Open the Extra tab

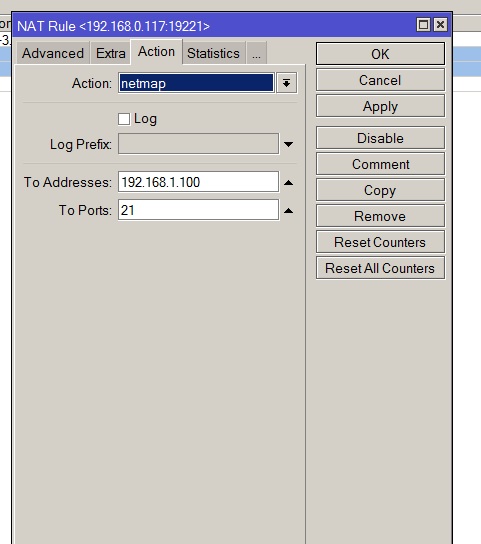click(110, 53)
